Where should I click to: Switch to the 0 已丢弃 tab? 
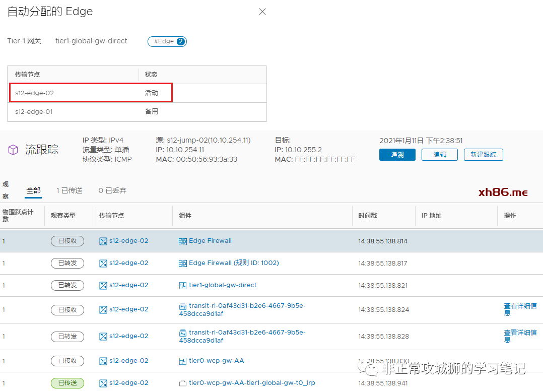(x=112, y=191)
